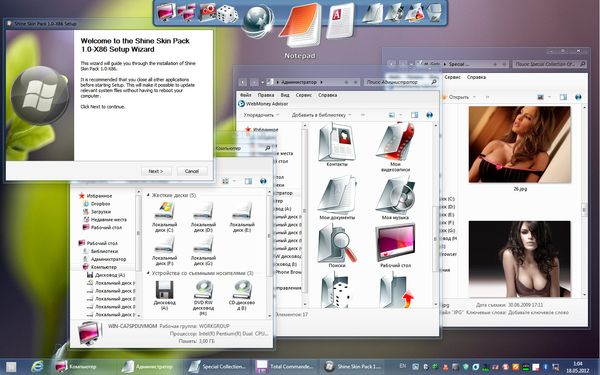This screenshot has height=375, width=600.
Task: Open the floppy Дисковод (A:) icon
Action: click(x=165, y=295)
